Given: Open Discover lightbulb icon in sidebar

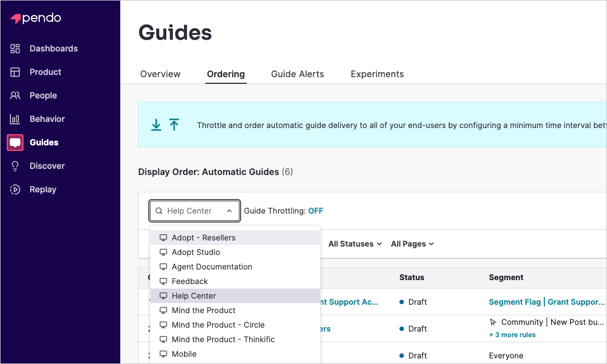Looking at the screenshot, I should tap(15, 166).
